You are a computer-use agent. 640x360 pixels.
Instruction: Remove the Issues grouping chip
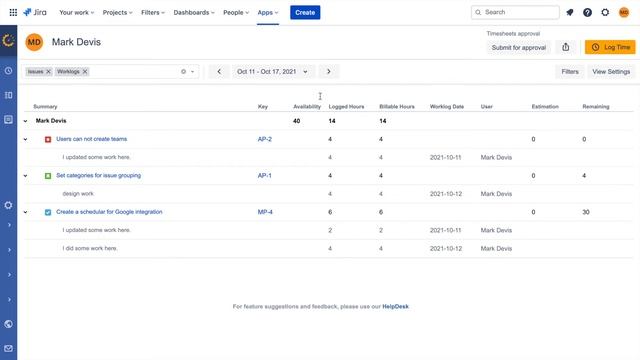[48, 71]
